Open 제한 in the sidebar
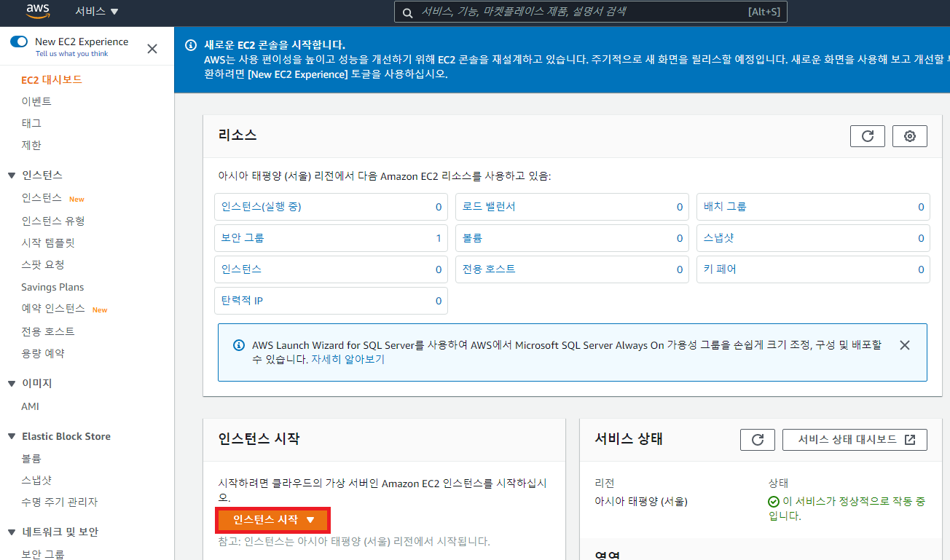950x560 pixels. pos(31,145)
